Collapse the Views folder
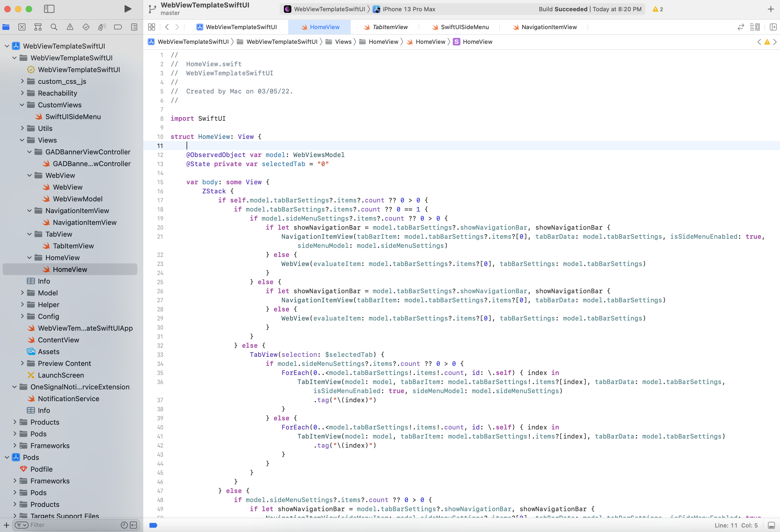This screenshot has width=780, height=532. [22, 140]
